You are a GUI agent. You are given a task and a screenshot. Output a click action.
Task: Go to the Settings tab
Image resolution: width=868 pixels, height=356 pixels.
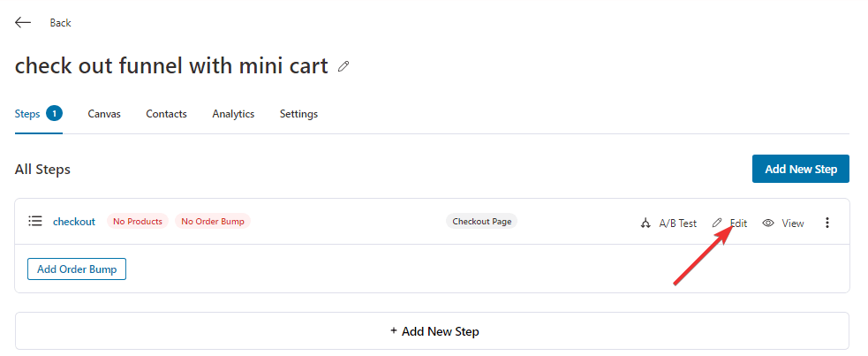[x=299, y=114]
